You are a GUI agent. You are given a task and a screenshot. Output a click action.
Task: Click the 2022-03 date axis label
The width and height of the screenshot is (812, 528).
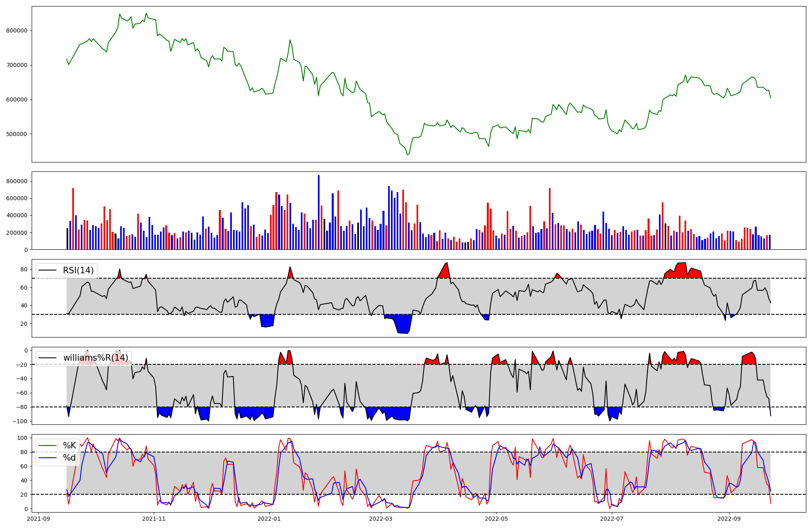point(381,519)
